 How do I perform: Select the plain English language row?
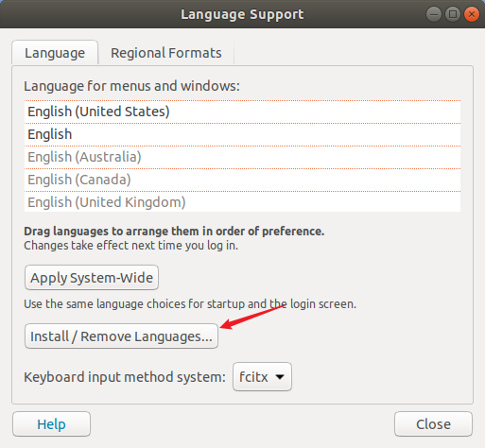point(242,134)
